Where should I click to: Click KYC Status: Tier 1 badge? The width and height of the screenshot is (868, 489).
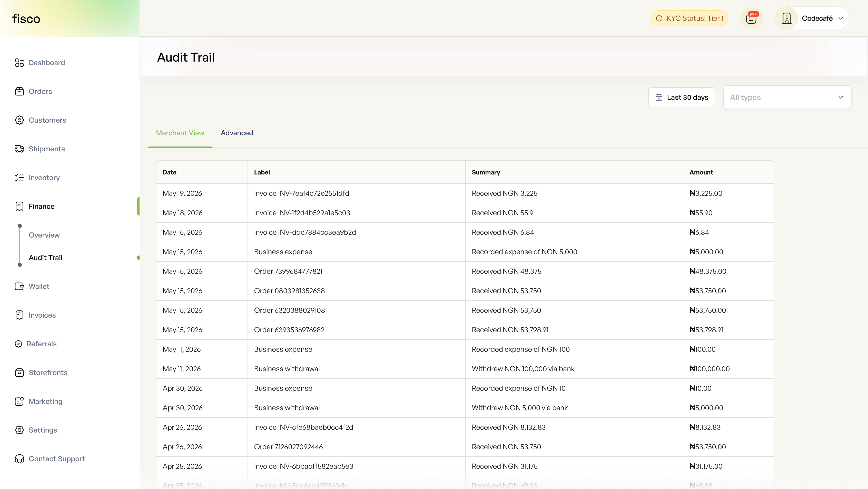[689, 18]
